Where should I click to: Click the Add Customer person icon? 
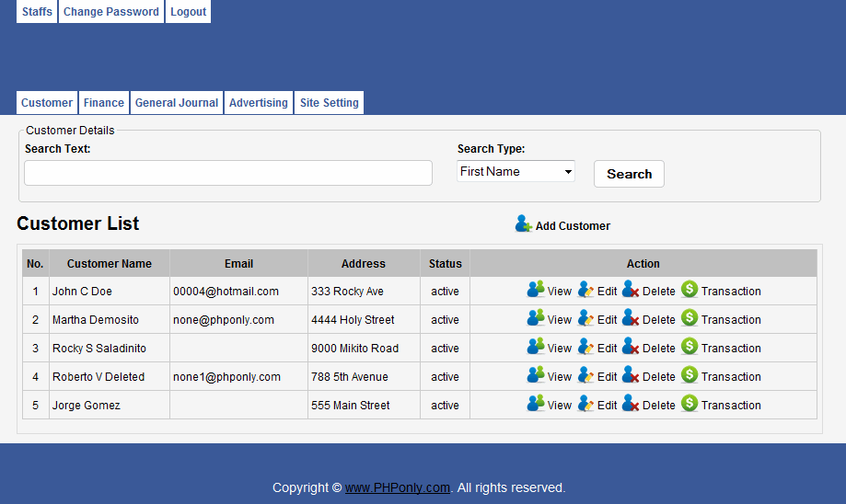[x=524, y=223]
